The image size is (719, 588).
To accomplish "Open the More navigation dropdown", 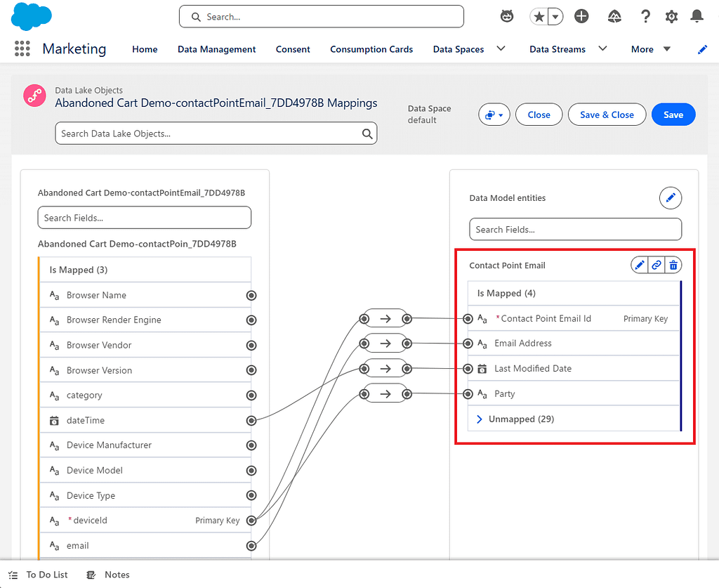I will (x=651, y=49).
